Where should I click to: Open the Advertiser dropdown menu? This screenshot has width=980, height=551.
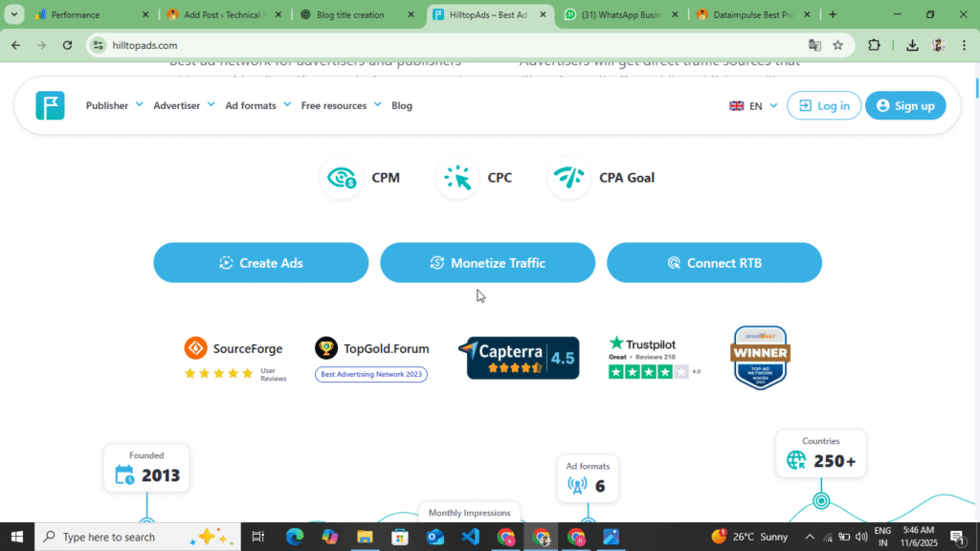pos(183,105)
